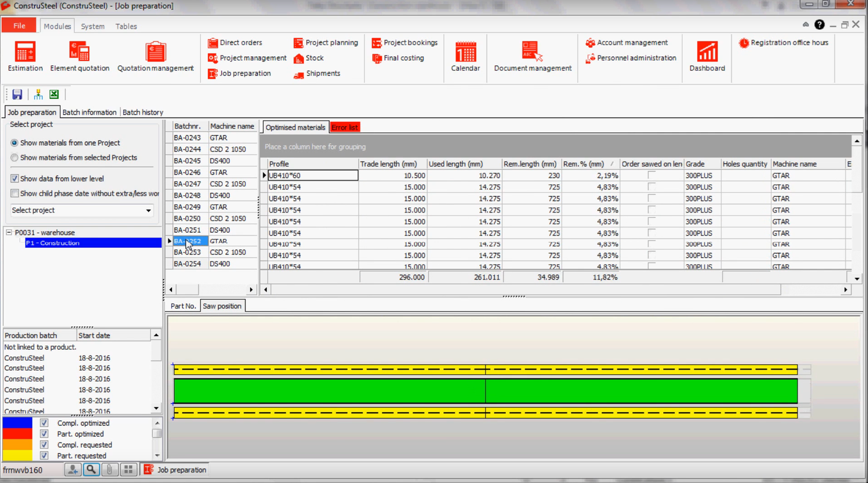Collapse the P0031 - warehouse tree node
The height and width of the screenshot is (483, 868).
9,232
